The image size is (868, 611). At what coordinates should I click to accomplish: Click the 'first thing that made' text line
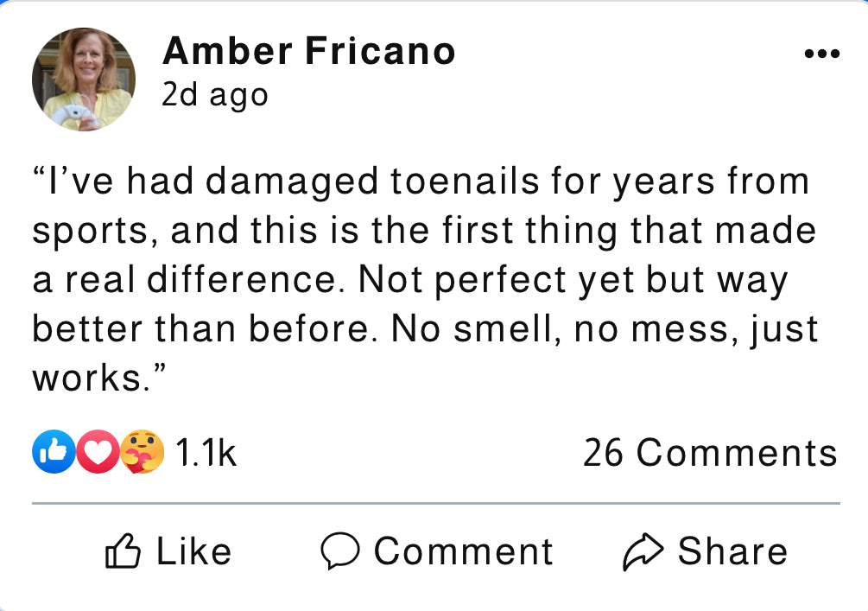629,231
